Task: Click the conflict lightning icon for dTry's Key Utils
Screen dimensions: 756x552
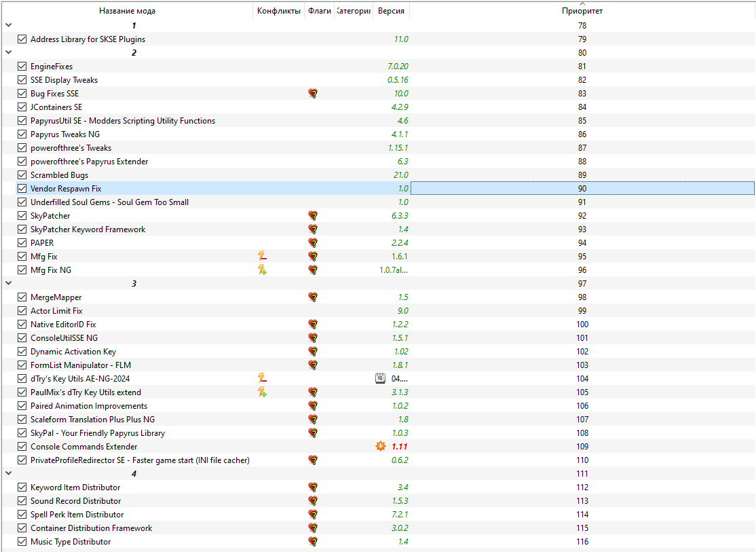Action: (262, 378)
